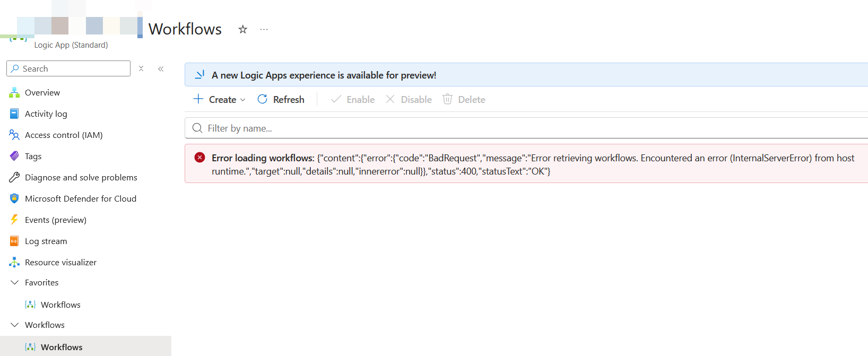The height and width of the screenshot is (356, 868).
Task: Click the selected Workflows item icon
Action: tap(30, 347)
